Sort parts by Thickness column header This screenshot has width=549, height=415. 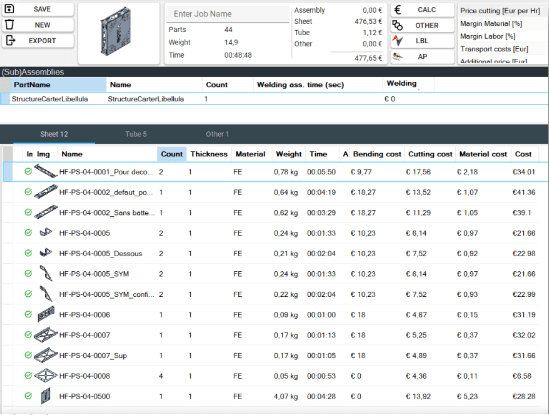[209, 154]
